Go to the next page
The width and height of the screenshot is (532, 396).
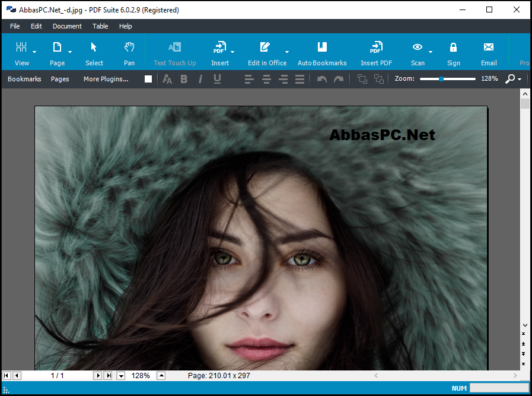(98, 376)
